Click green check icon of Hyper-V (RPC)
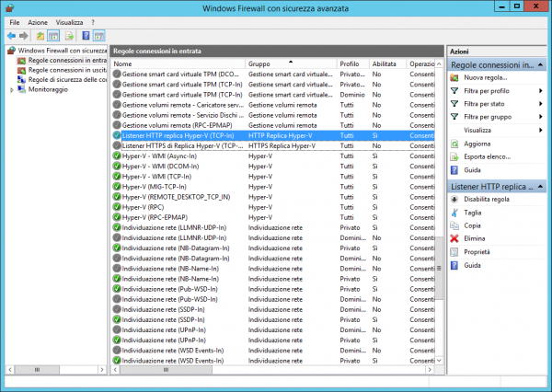 click(x=117, y=207)
